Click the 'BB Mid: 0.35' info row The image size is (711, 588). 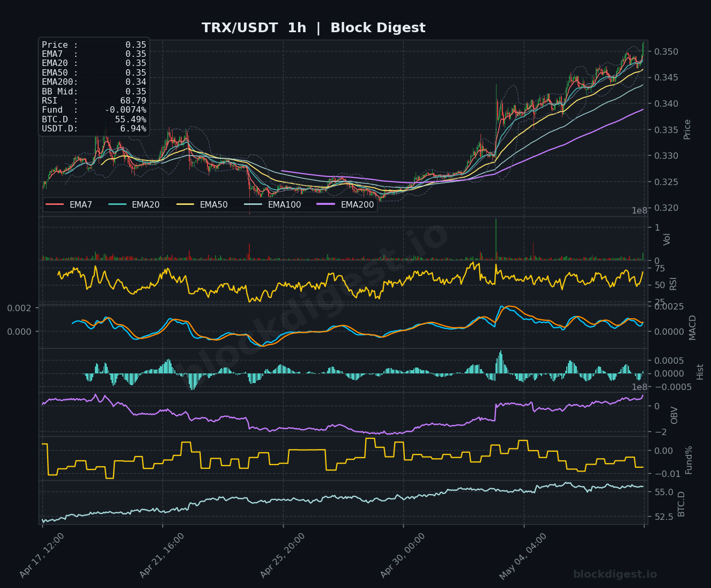[94, 92]
